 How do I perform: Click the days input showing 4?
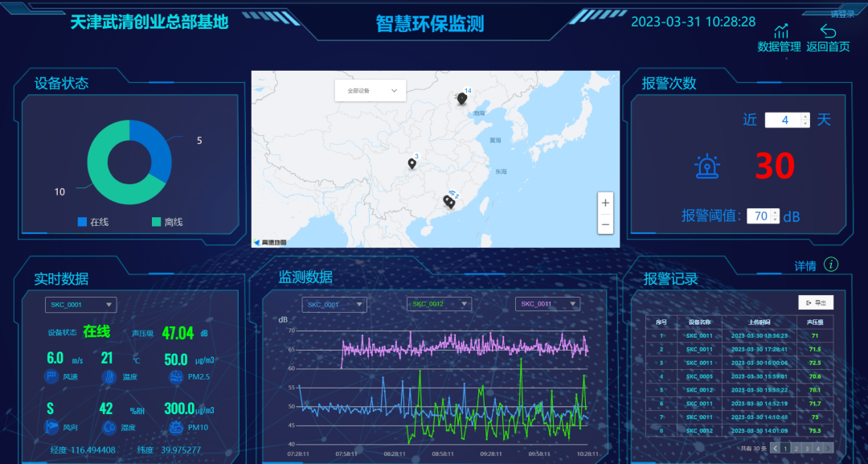tap(784, 120)
